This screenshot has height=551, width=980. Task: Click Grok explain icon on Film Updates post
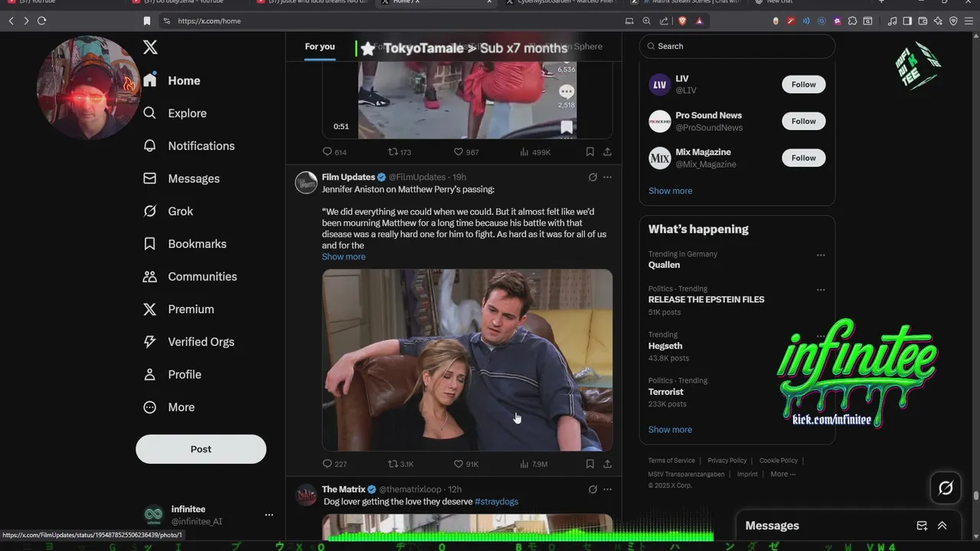(x=592, y=177)
